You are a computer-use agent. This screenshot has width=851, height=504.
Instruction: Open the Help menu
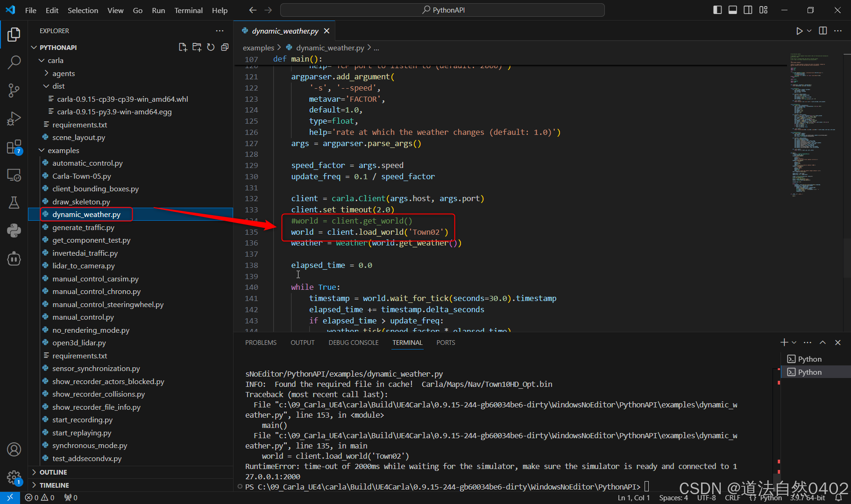[x=220, y=10]
